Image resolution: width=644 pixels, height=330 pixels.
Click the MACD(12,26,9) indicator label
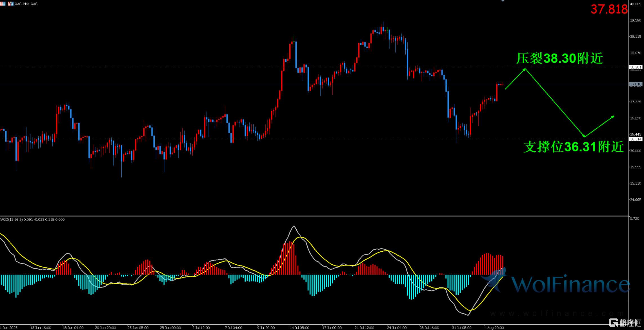32,220
